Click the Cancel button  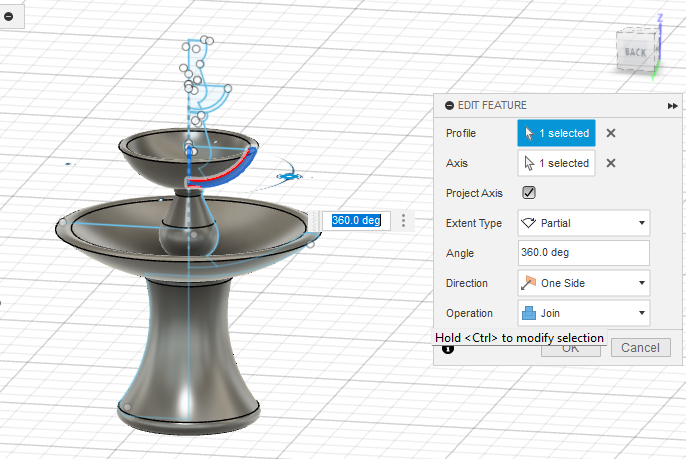(640, 347)
